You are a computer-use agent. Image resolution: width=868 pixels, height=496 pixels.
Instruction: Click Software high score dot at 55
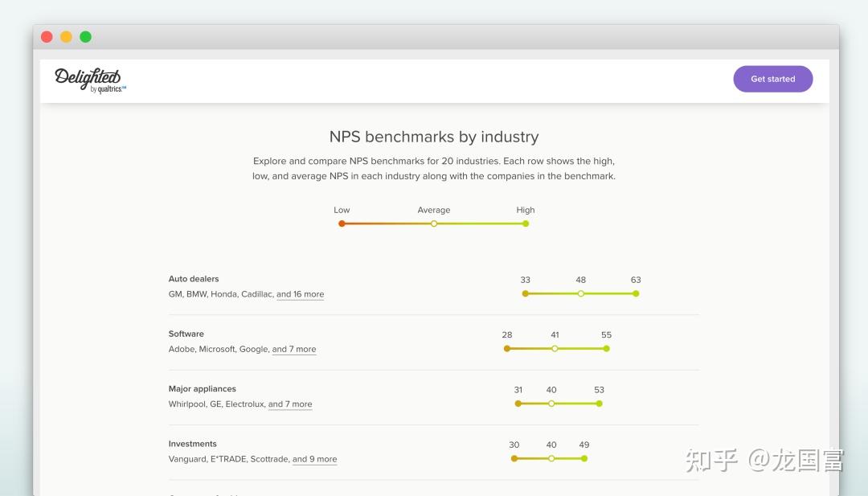point(606,349)
